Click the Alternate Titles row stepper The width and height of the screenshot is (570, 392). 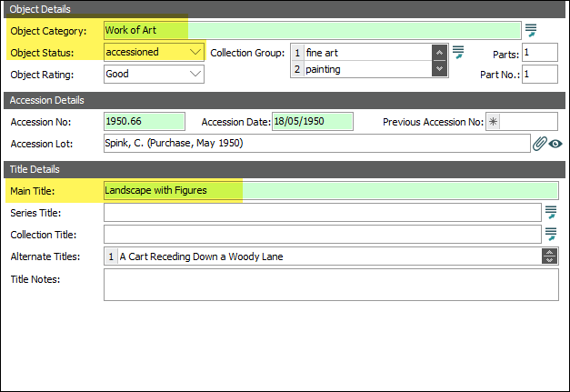point(548,256)
